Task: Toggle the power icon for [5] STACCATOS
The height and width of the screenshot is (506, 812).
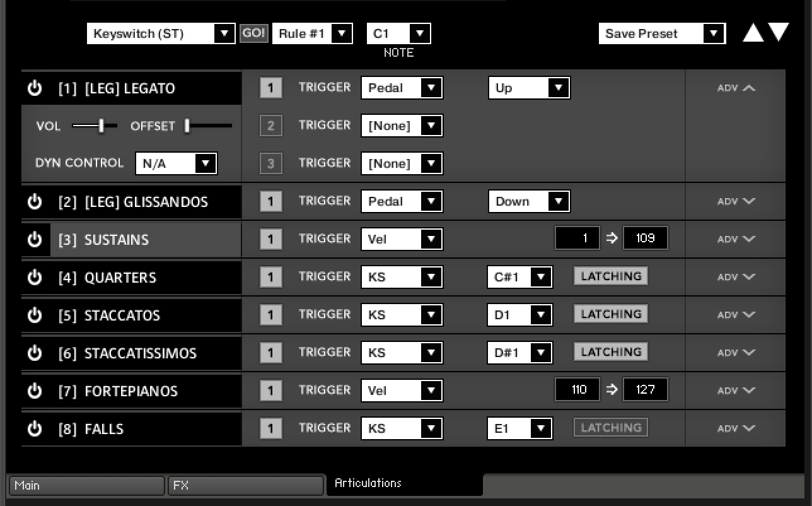Action: coord(34,315)
